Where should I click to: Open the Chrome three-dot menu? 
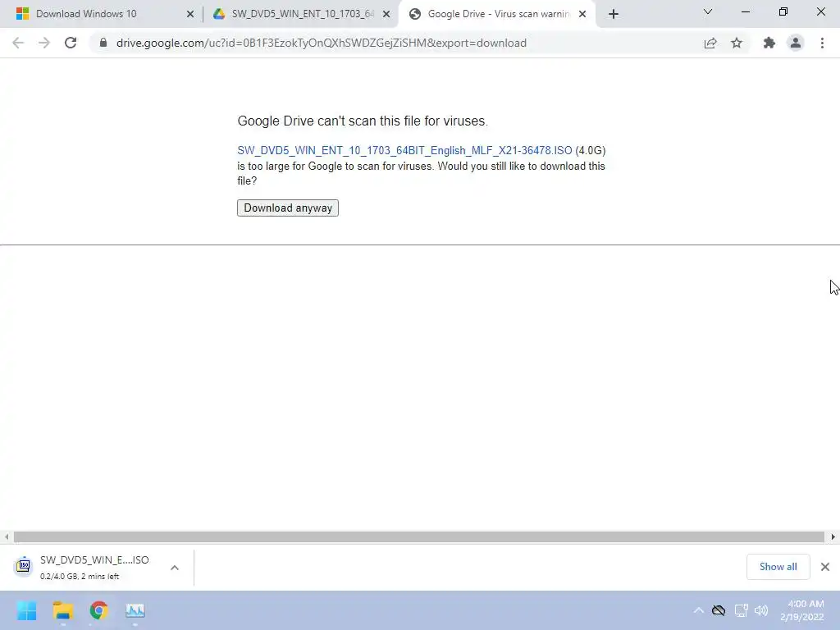click(822, 43)
